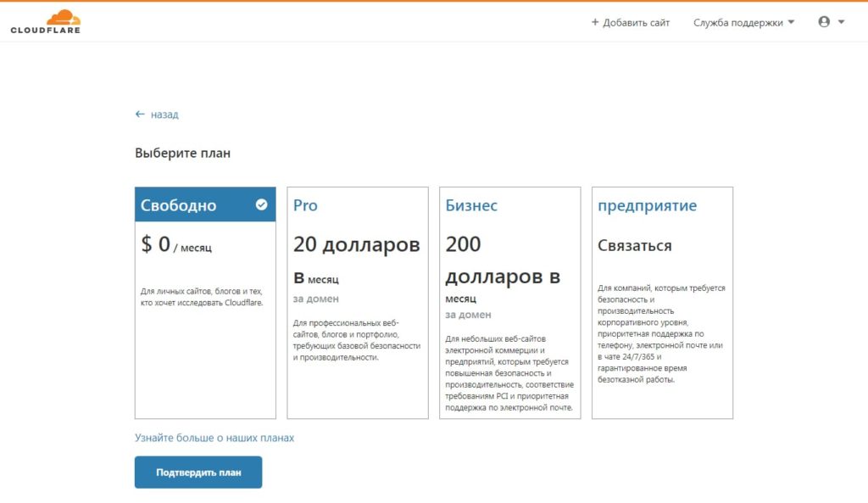Viewport: 868px width, 503px height.
Task: Click the Для компаний description text
Action: tap(661, 333)
